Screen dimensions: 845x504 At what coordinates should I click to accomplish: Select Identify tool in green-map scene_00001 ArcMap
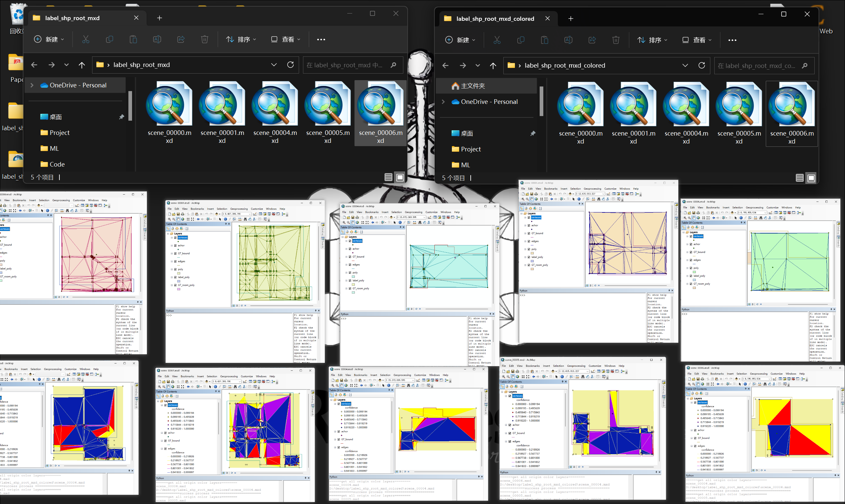pos(225,219)
